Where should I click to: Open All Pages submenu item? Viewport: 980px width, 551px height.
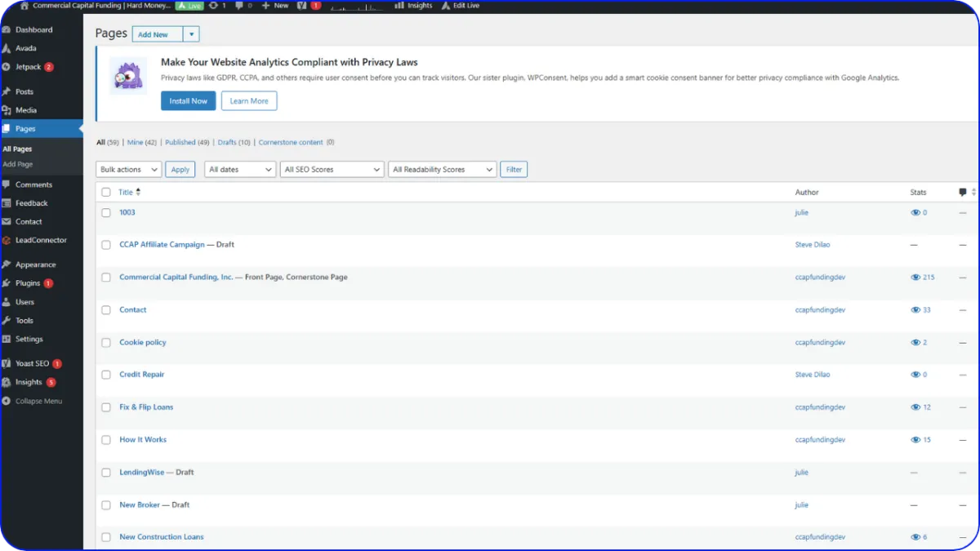coord(17,149)
